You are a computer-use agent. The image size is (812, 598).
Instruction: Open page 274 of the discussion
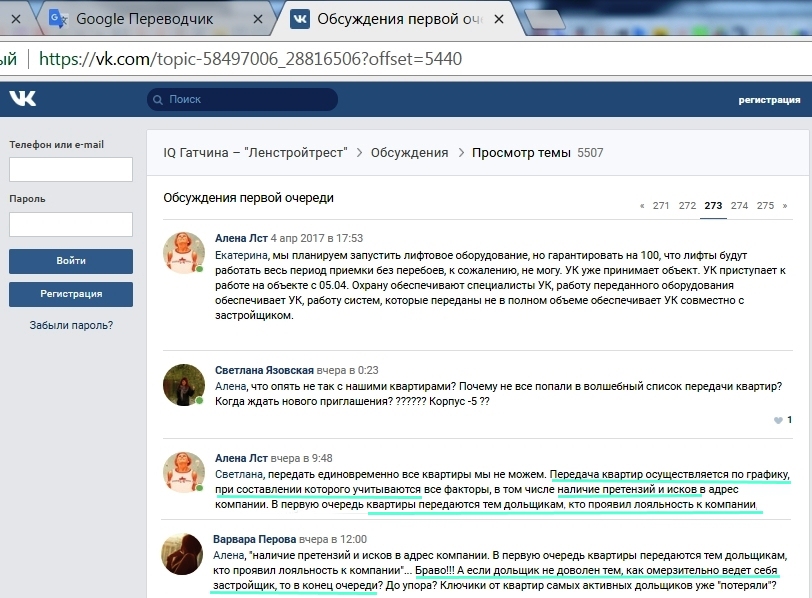739,206
